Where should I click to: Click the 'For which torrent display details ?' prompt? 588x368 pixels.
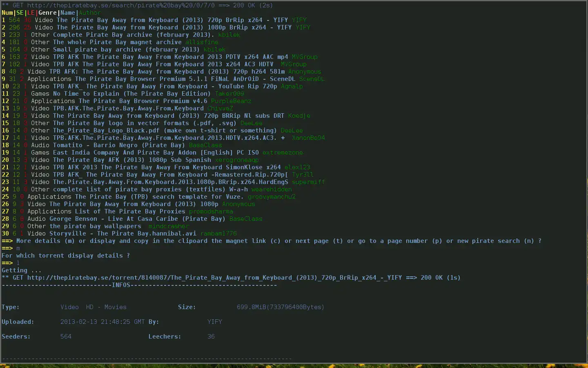(x=66, y=256)
